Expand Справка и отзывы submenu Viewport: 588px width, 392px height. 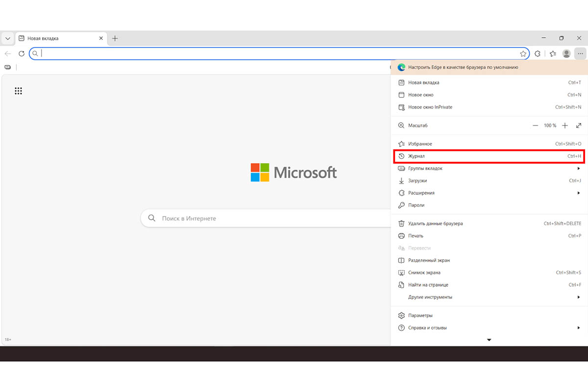coord(489,328)
